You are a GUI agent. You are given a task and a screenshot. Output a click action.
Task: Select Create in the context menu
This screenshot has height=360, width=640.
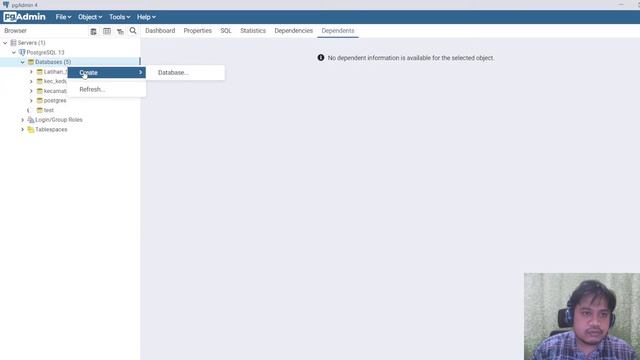(107, 73)
